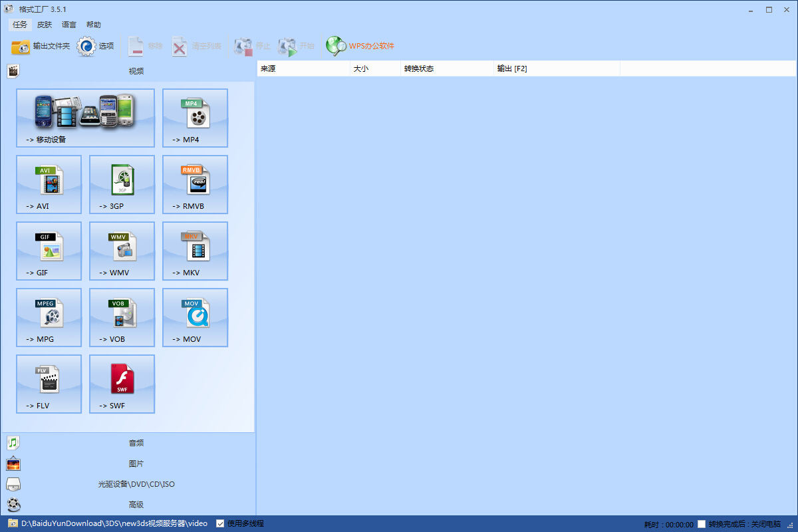The width and height of the screenshot is (798, 532).
Task: Click the 清空列表 clear list button
Action: tap(196, 46)
